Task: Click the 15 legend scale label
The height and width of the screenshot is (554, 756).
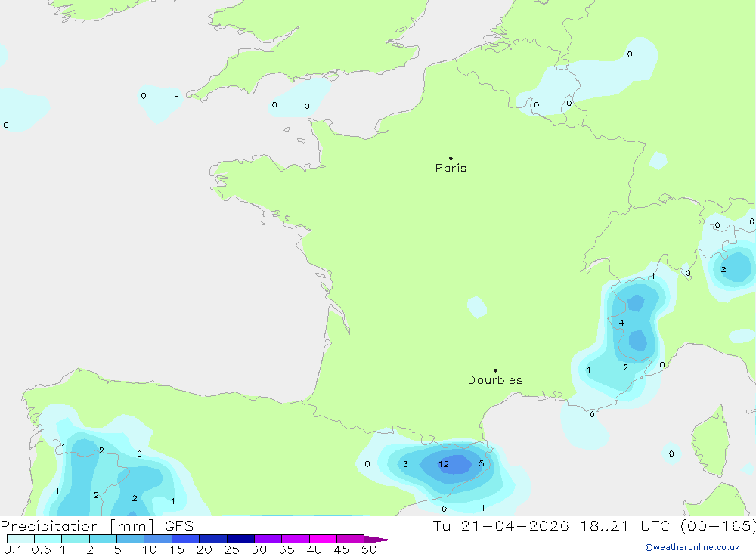Action: click(x=177, y=549)
